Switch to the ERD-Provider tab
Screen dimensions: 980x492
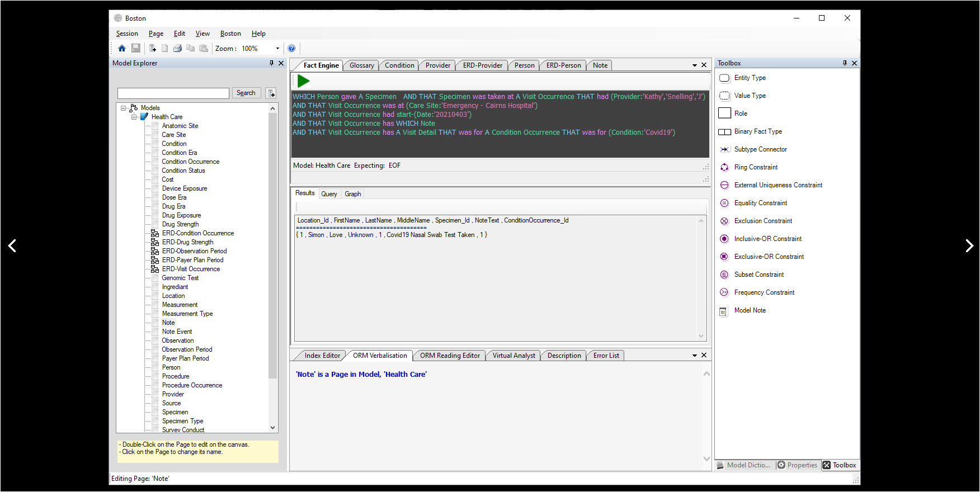point(483,65)
